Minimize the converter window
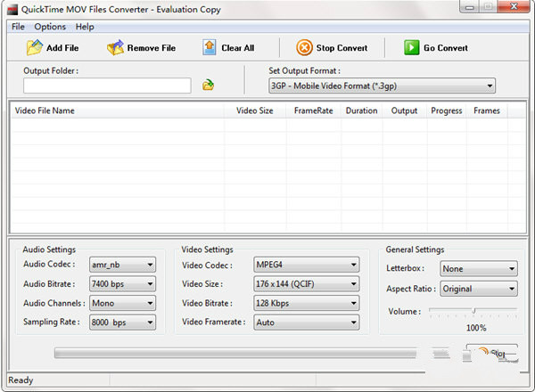 tap(470, 7)
